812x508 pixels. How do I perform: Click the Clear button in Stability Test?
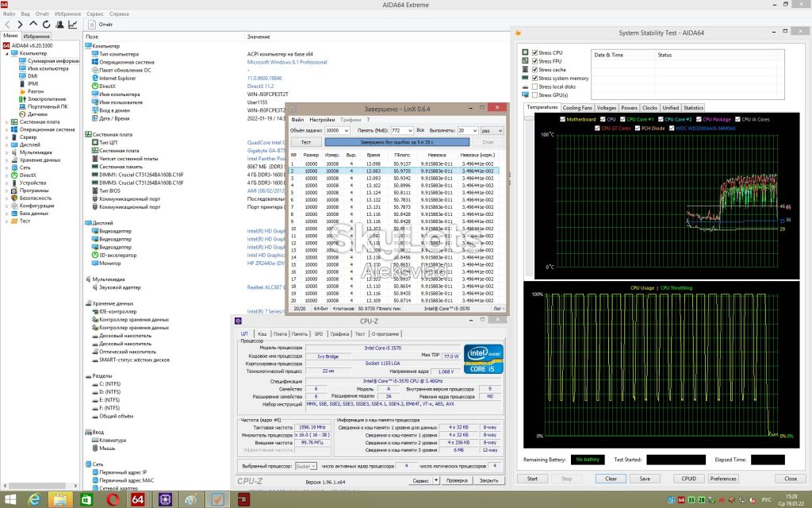611,479
